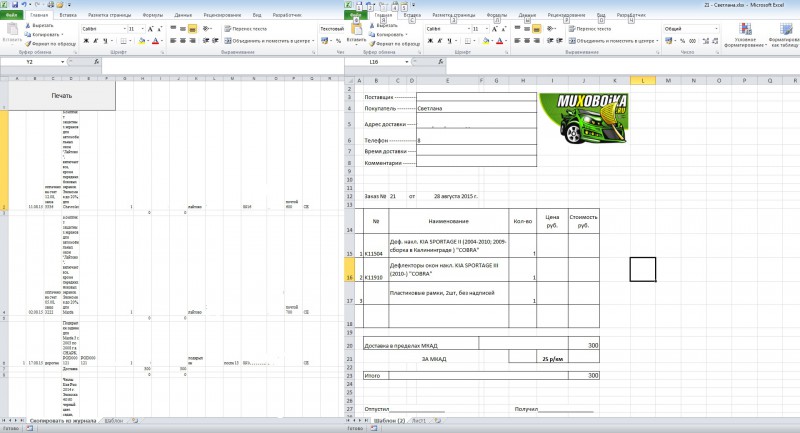Open Шрифт dialog launcher in right window

pyautogui.click(x=506, y=53)
